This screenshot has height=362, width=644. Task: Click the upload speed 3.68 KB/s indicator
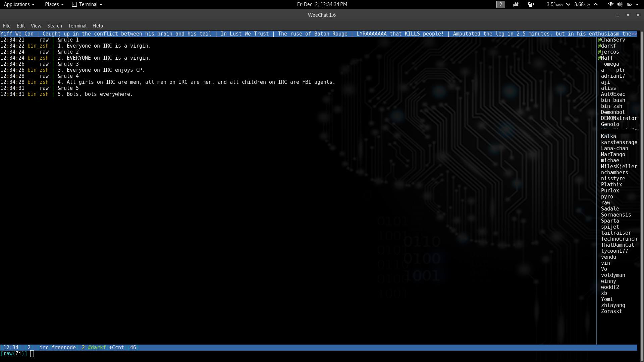click(586, 4)
